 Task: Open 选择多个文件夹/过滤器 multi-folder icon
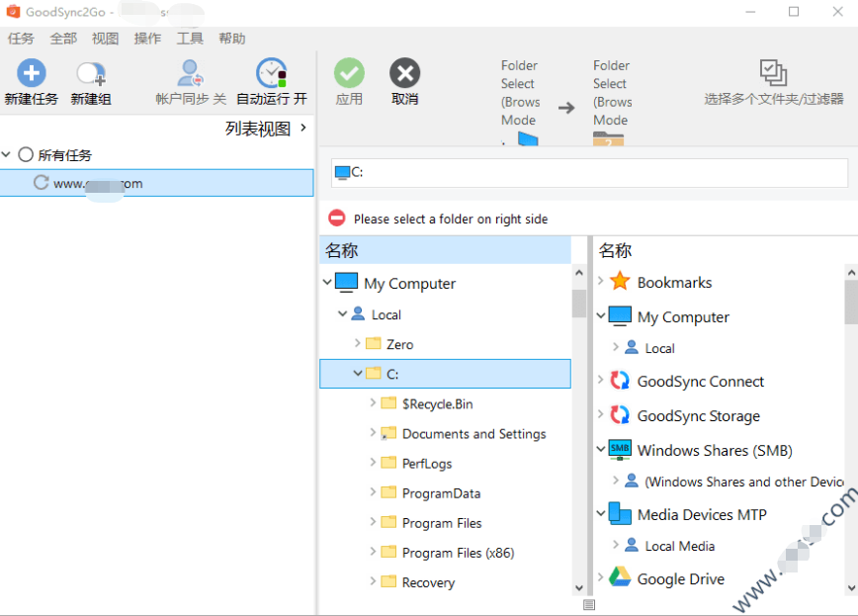(773, 73)
